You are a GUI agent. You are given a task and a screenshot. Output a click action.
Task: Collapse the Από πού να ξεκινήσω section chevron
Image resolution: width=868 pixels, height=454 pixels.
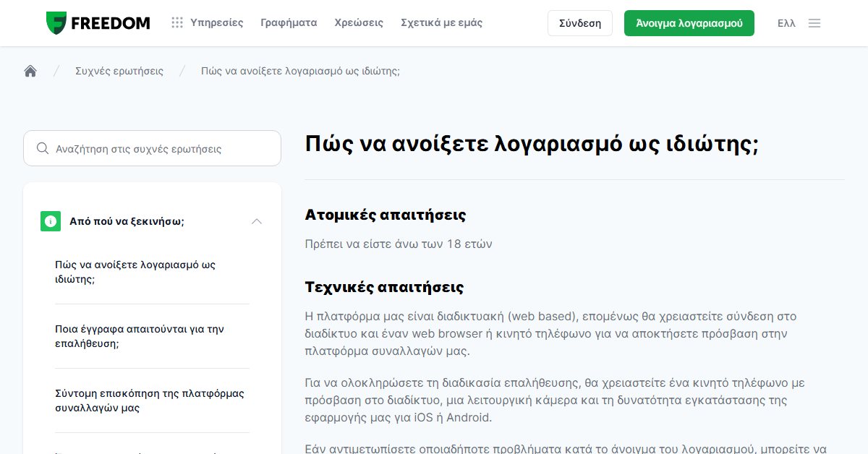(256, 221)
